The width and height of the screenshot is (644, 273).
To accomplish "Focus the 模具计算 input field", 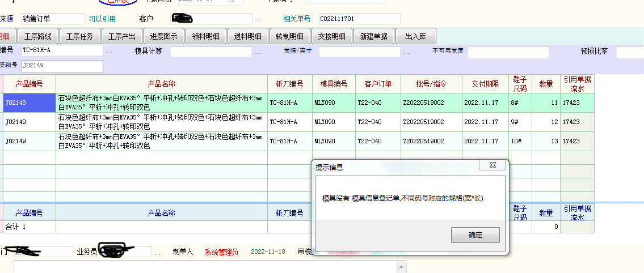I will [210, 52].
